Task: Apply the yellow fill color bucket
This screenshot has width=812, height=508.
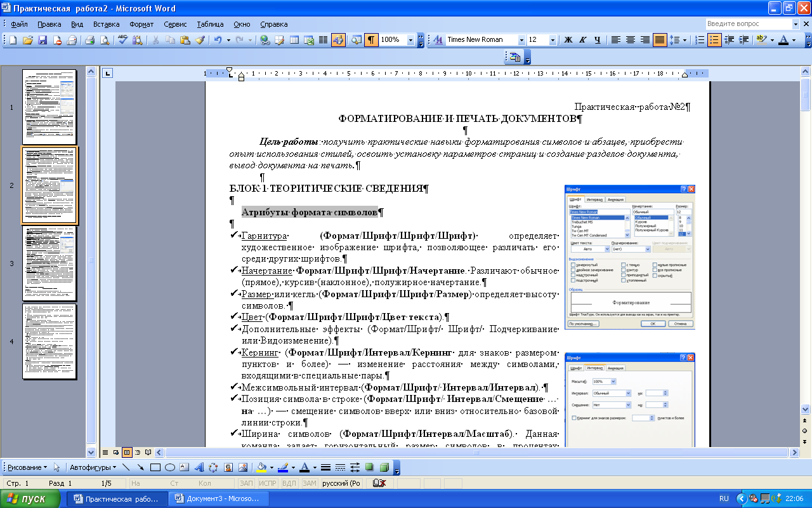Action: click(x=261, y=467)
